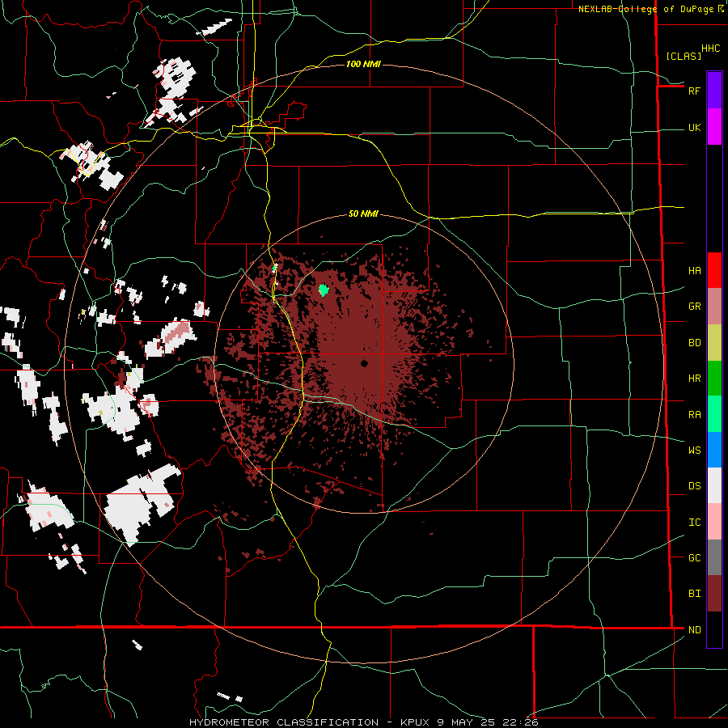Click the 'GR' legend label
This screenshot has width=728, height=728.
[695, 307]
